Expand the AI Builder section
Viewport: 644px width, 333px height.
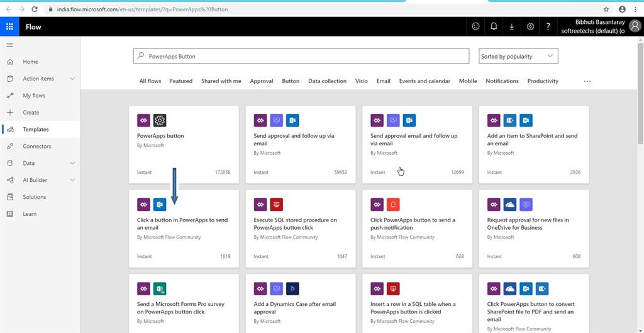72,180
